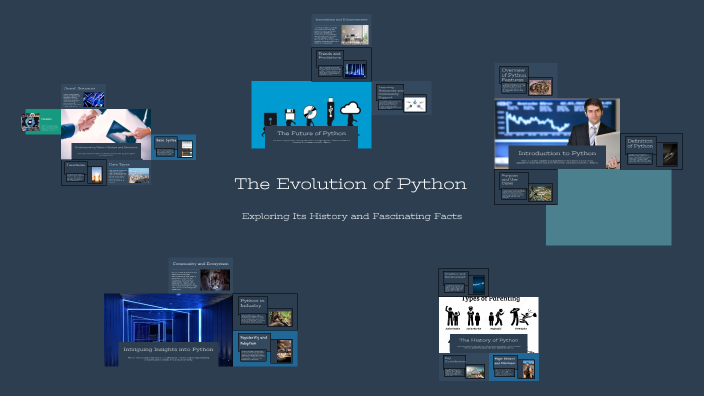Open 'Python in Industry' subtopic
Image resolution: width=704 pixels, height=396 pixels.
pyautogui.click(x=265, y=312)
